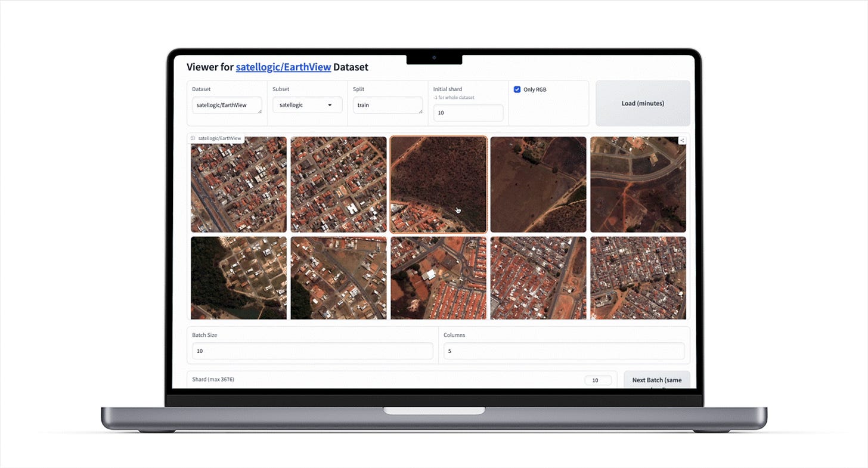Click the Shard slider number box

point(598,380)
